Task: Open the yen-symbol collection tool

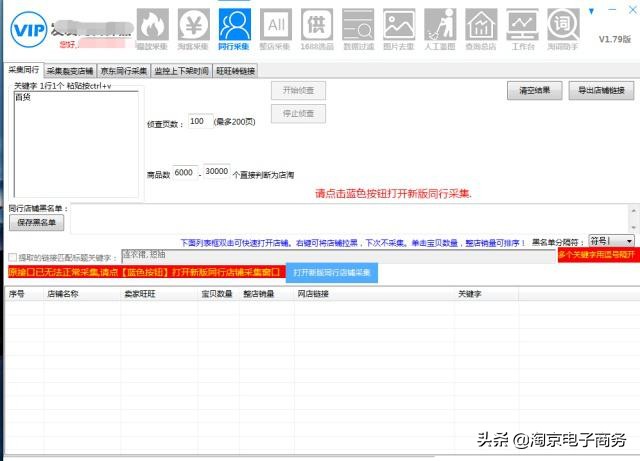Action: tap(193, 29)
